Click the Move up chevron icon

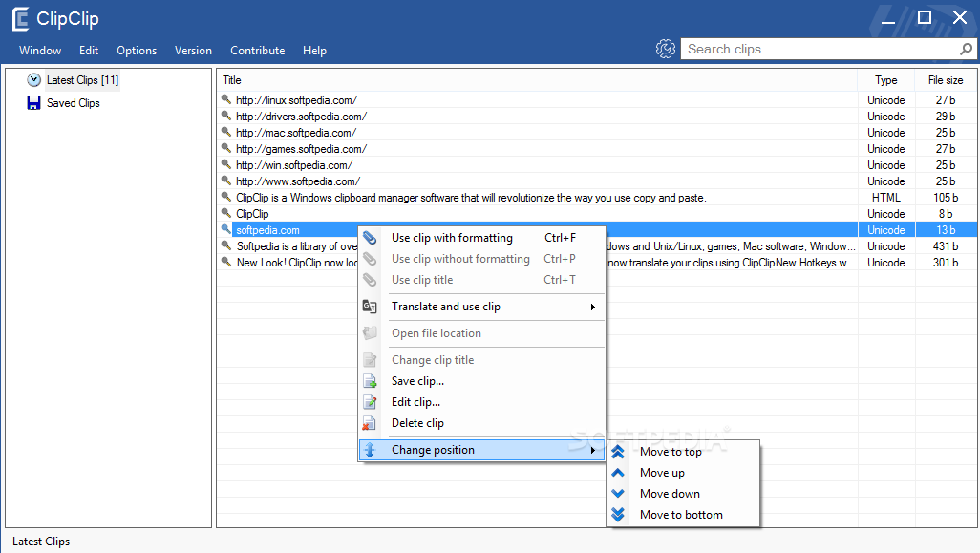[618, 473]
